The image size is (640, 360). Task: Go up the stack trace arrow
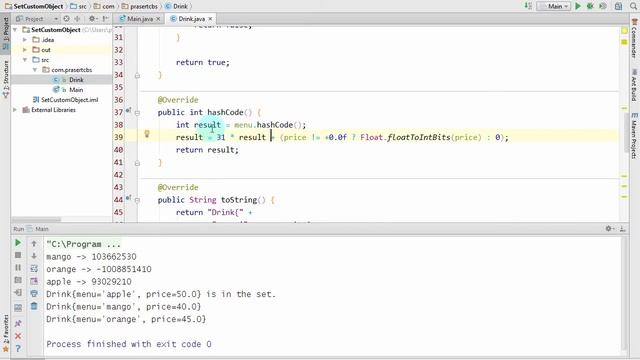34,244
